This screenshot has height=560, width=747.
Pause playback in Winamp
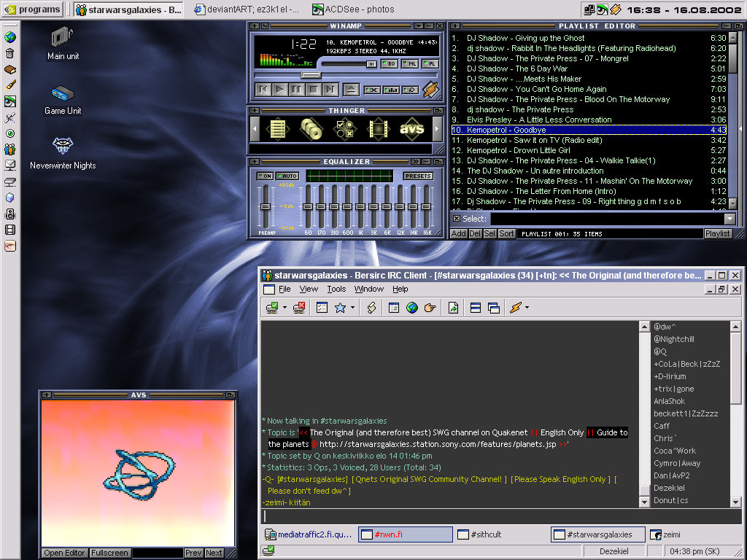click(x=297, y=89)
